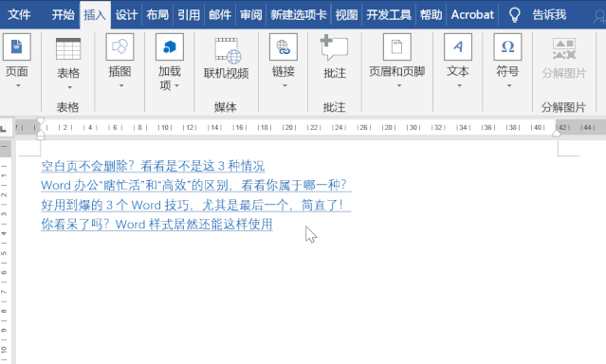
Task: Switch to the 视图 tab
Action: tap(346, 14)
